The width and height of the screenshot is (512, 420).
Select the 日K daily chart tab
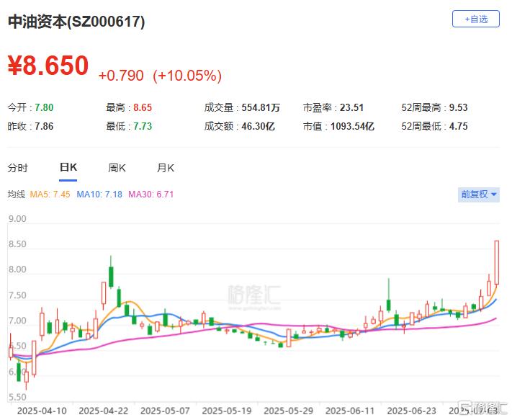pos(68,168)
